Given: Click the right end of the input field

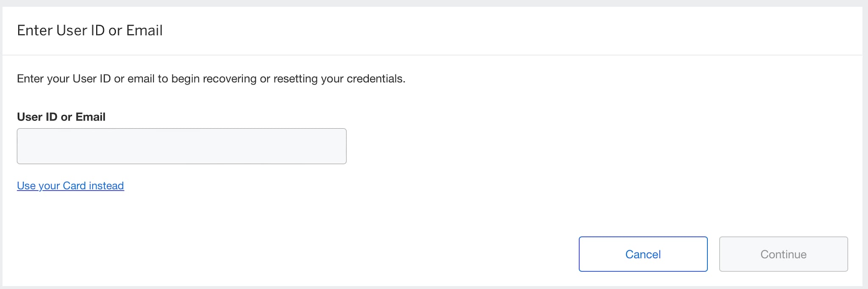Looking at the screenshot, I should (335, 146).
